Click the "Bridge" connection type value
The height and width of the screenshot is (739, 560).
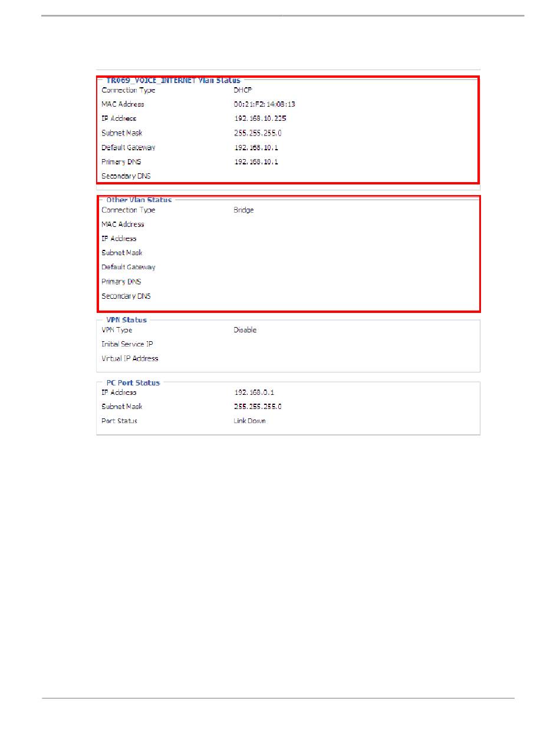(243, 210)
